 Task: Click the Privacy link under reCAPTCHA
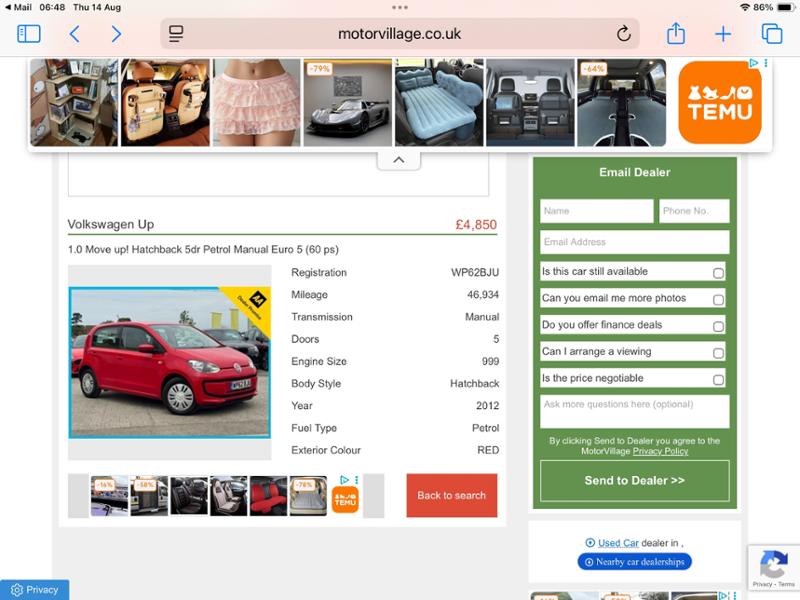click(762, 584)
